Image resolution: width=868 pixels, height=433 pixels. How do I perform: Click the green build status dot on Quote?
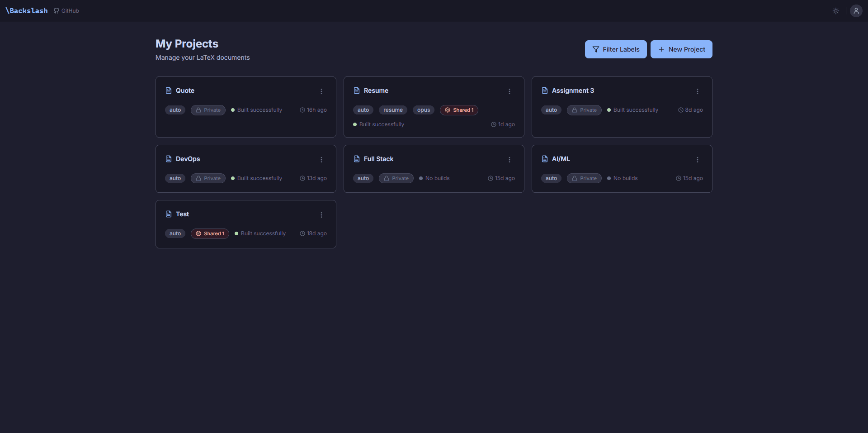point(232,109)
